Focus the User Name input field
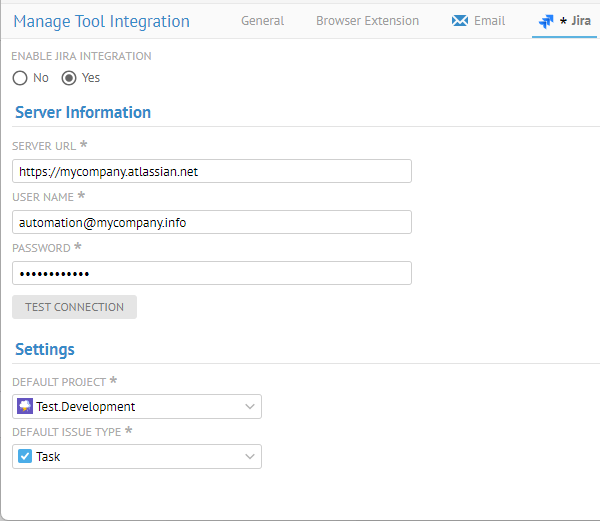Viewport: 600px width, 521px height. [x=211, y=222]
